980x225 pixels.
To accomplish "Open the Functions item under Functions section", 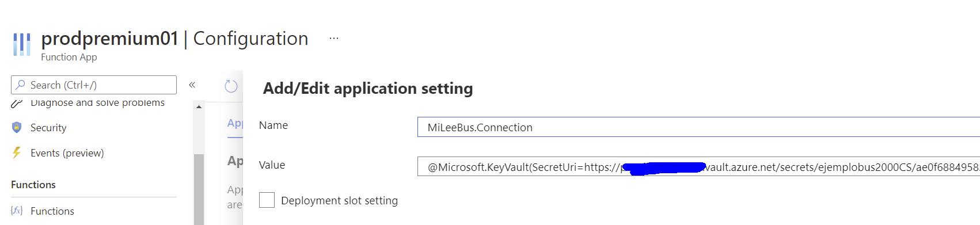I will [x=52, y=211].
